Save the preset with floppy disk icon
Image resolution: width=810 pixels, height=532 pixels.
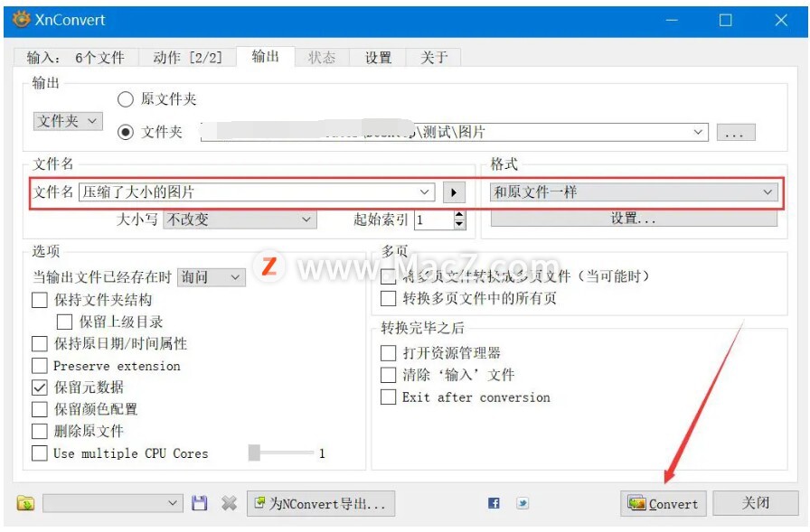(x=200, y=502)
